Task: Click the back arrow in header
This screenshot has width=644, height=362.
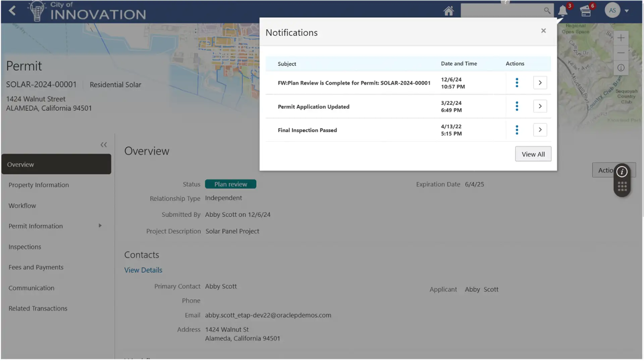Action: [12, 11]
